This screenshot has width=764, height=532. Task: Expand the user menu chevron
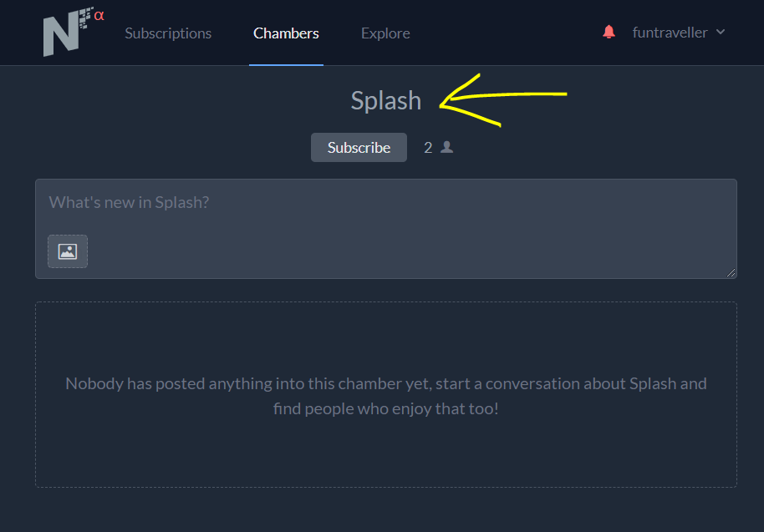pyautogui.click(x=721, y=33)
